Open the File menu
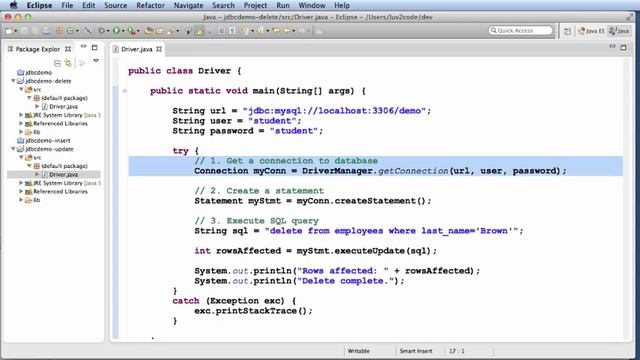The height and width of the screenshot is (360, 640). [x=67, y=5]
